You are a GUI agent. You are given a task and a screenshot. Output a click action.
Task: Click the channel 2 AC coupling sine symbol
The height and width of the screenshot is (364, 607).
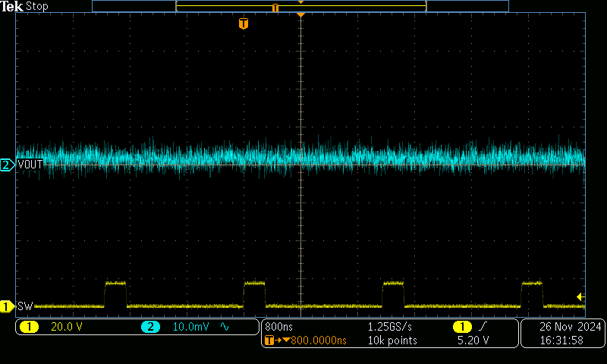pyautogui.click(x=225, y=327)
